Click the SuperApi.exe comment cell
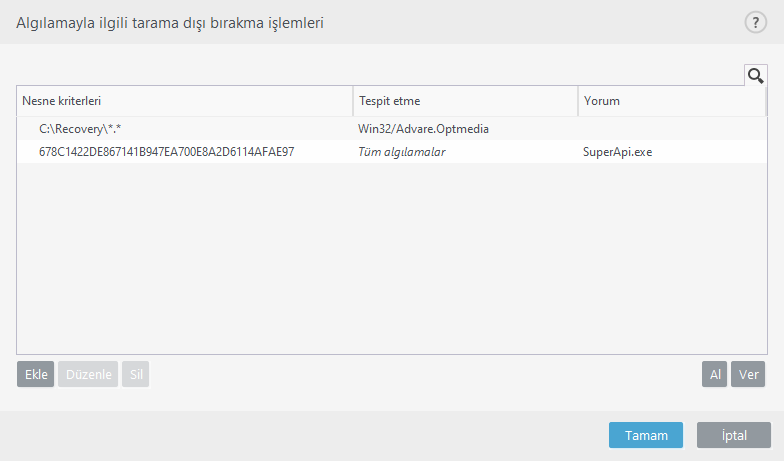Screen dimensions: 784x461 tap(618, 152)
